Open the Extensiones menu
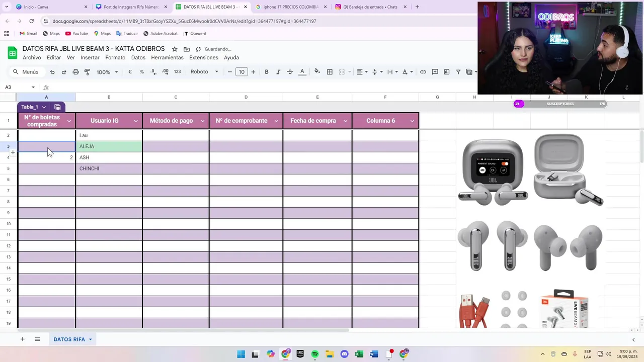 (204, 58)
